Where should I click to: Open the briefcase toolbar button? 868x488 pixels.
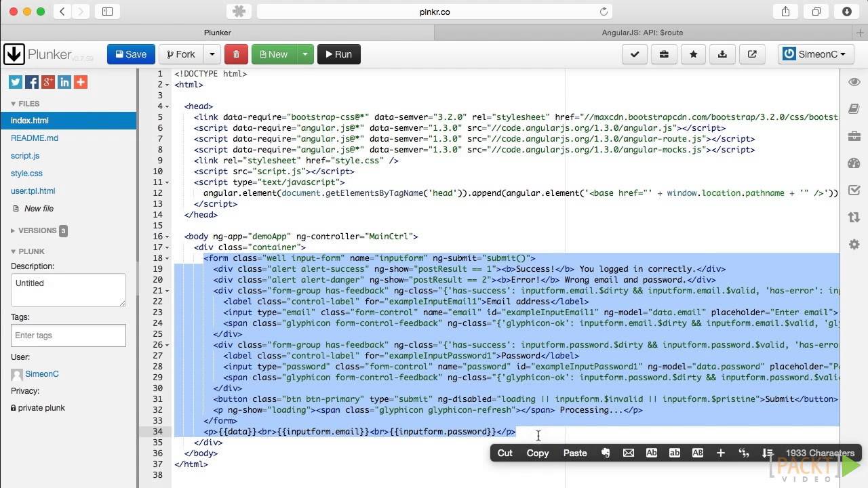pyautogui.click(x=664, y=54)
